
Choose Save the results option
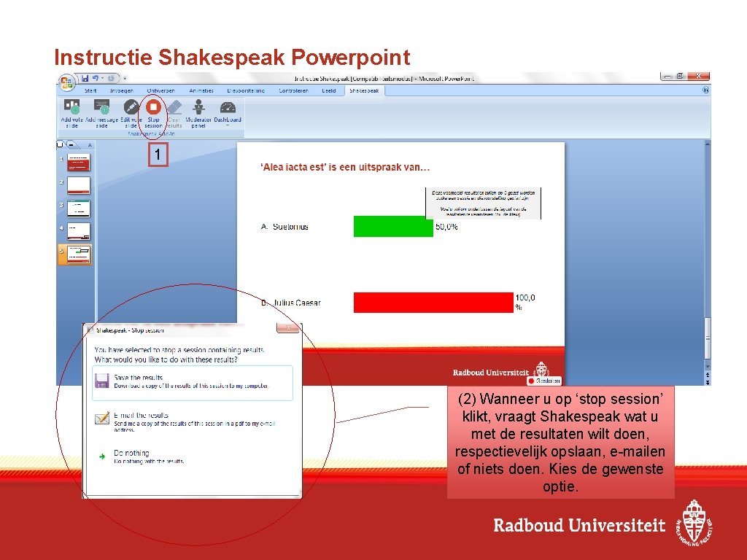click(193, 383)
